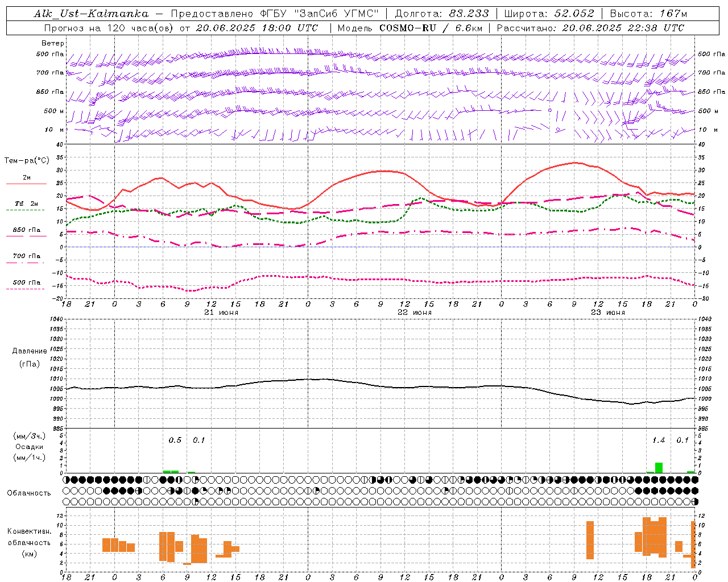Click the '500 м' wind level label on left
This screenshot has height=582, width=728.
pyautogui.click(x=54, y=111)
